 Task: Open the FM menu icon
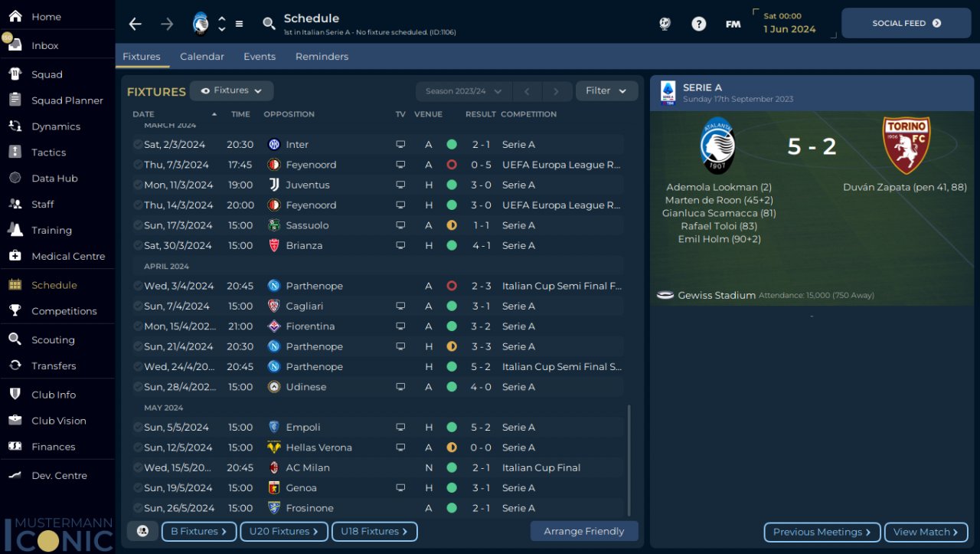click(x=733, y=24)
